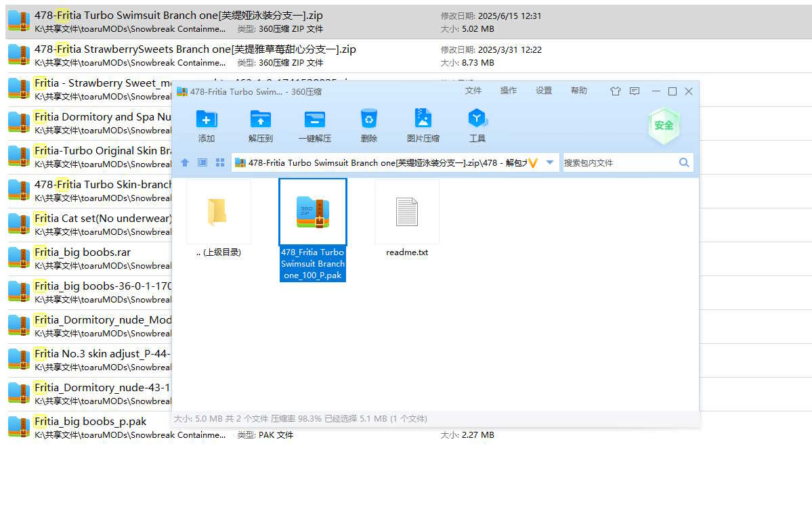
Task: Switch to the grid thumbnail view icon
Action: (220, 162)
